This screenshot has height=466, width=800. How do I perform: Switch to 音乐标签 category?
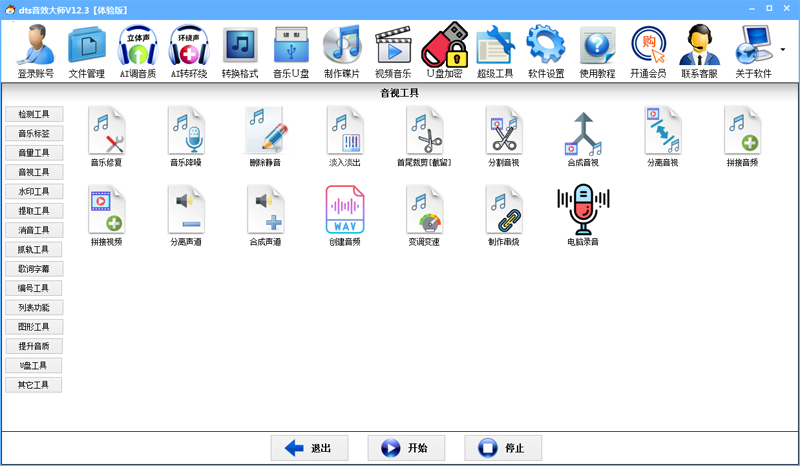tap(34, 133)
